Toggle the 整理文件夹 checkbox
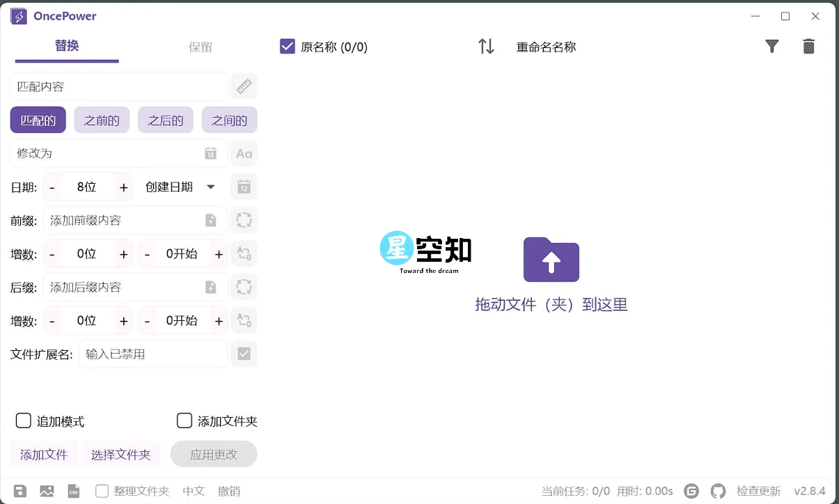 click(x=102, y=491)
